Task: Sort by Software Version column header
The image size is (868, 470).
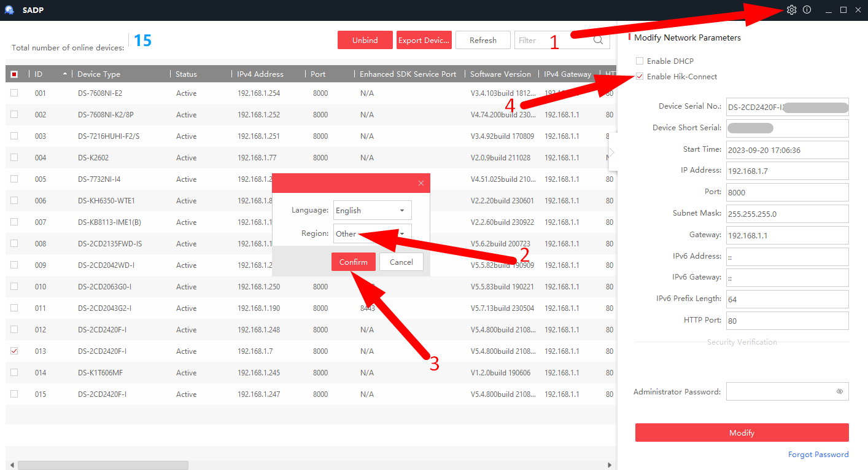Action: click(x=500, y=74)
